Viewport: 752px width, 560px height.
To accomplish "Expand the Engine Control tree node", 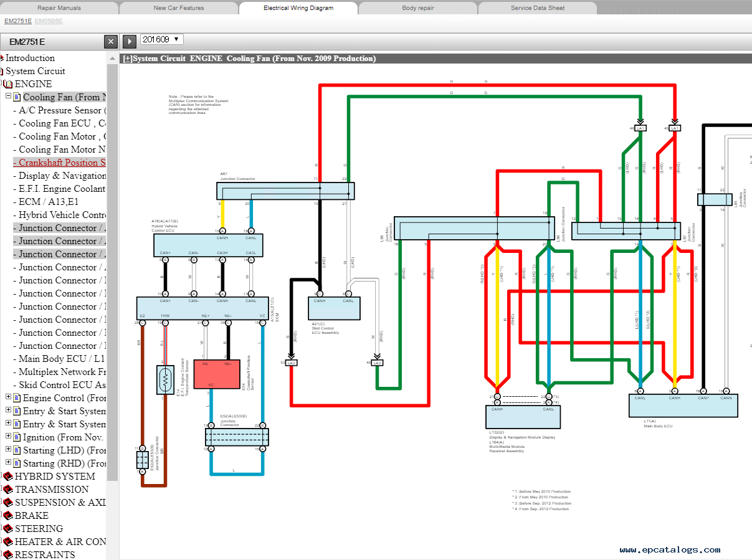I will (x=9, y=397).
